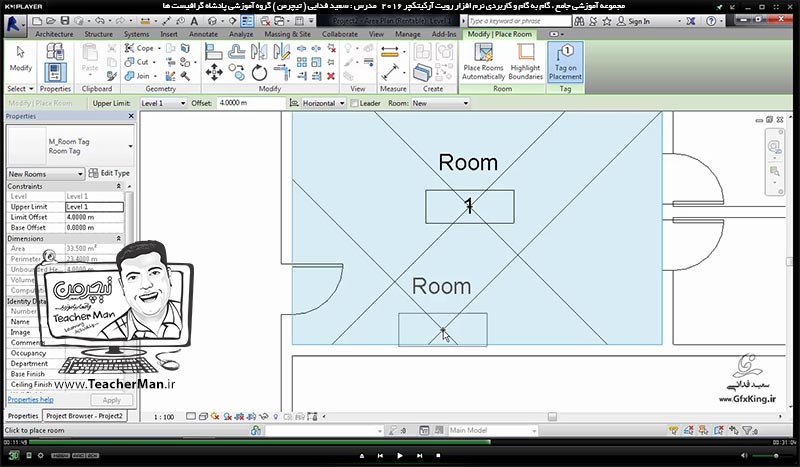Open the Room 'New' dropdown
Image resolution: width=800 pixels, height=467 pixels.
point(440,103)
